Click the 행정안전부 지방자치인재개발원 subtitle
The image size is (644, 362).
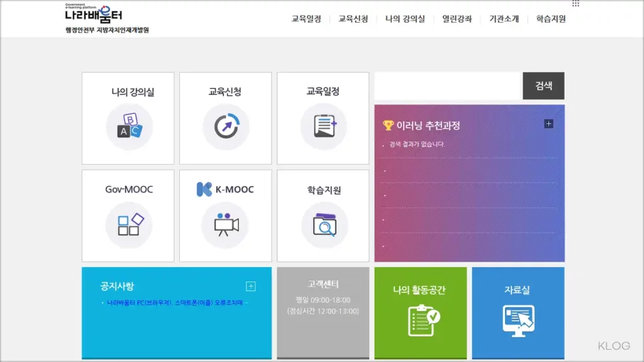[x=107, y=30]
